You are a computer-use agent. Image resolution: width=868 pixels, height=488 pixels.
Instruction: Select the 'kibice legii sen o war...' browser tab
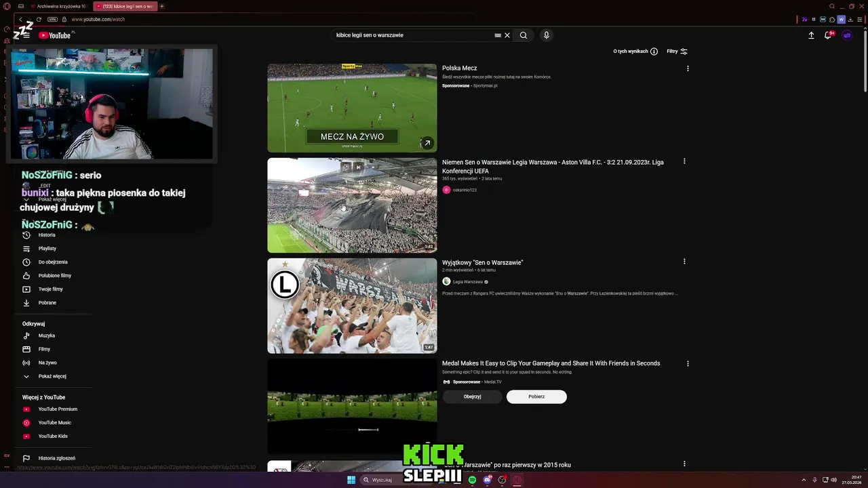[x=125, y=6]
